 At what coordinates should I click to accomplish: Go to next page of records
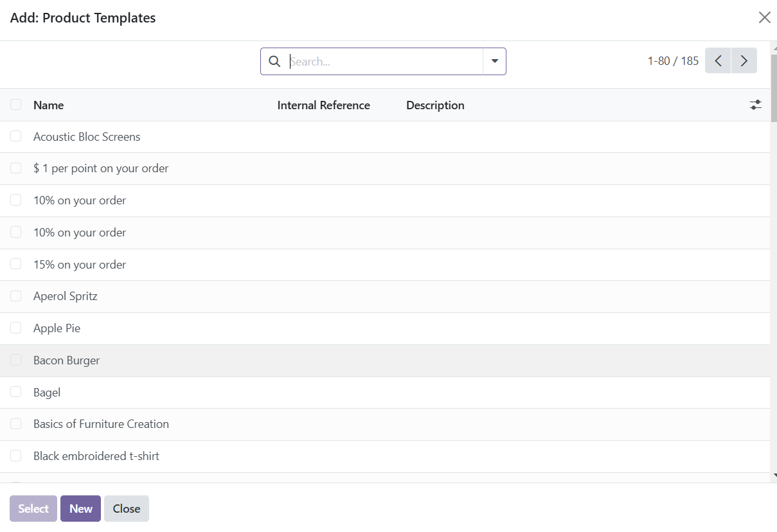coord(744,61)
